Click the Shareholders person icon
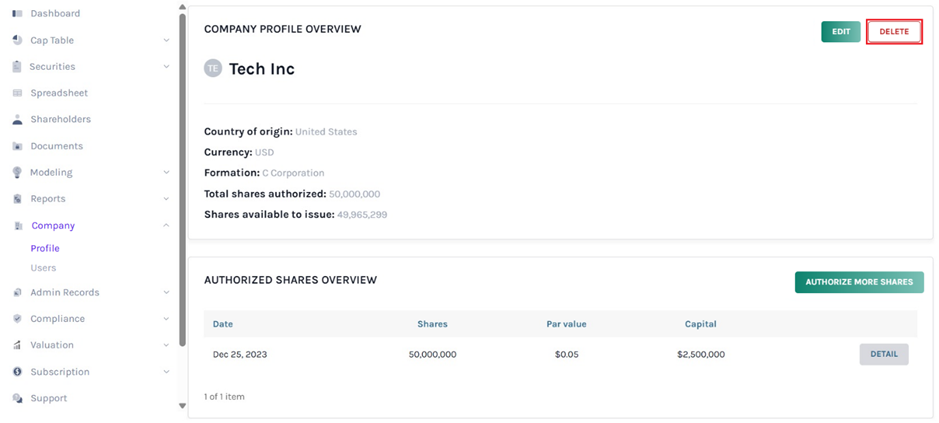 [x=17, y=120]
